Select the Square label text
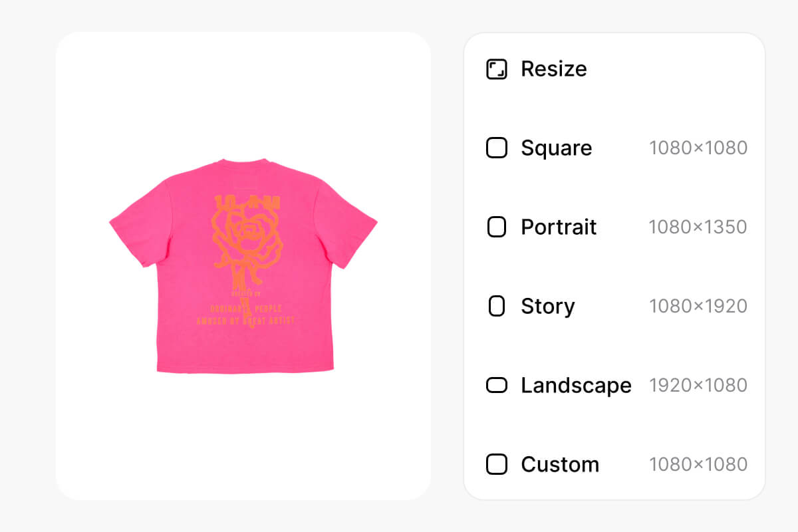The image size is (798, 532). [557, 148]
